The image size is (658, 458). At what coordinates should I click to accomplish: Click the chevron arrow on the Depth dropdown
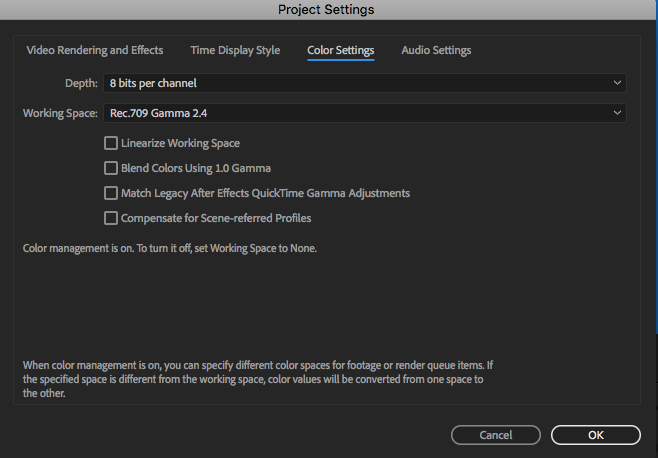click(617, 83)
